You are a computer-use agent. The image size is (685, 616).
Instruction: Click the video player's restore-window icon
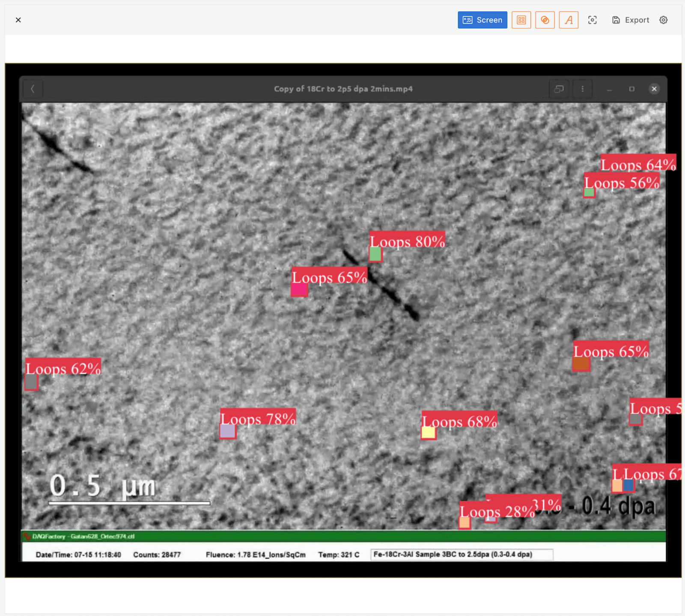559,89
